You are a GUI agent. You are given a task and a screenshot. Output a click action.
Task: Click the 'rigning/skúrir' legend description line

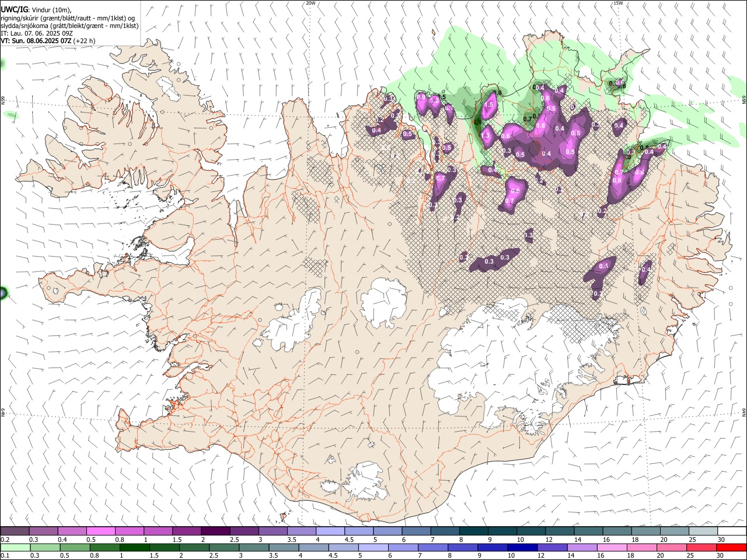[68, 18]
